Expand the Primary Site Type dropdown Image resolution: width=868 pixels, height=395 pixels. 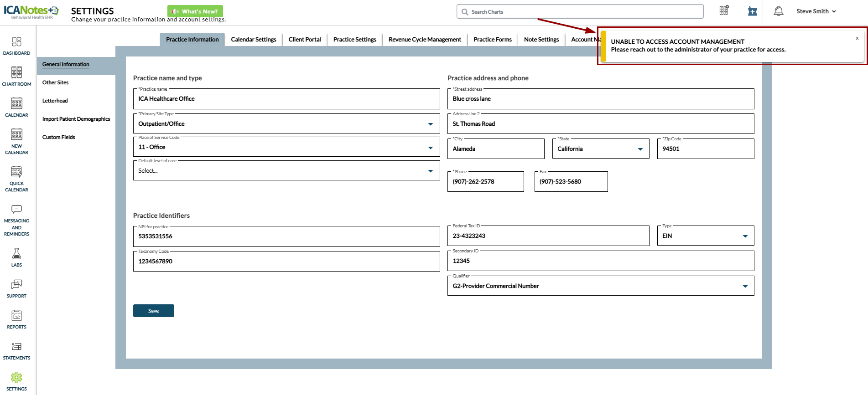[430, 124]
